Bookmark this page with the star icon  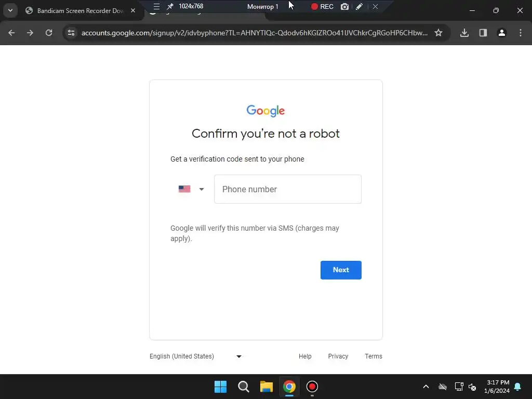[438, 33]
